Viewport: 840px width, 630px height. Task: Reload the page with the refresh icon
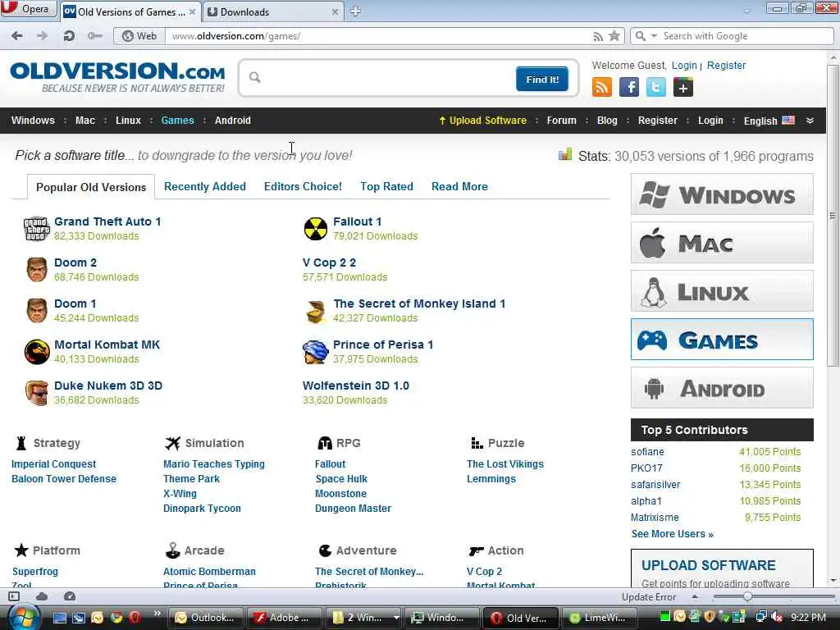[x=69, y=36]
